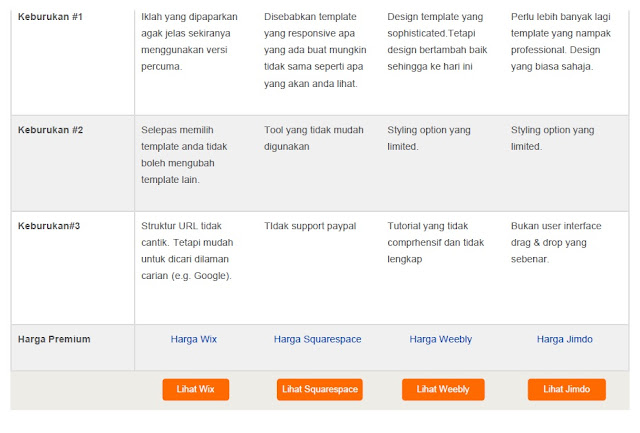Click the orange Lihat Wix button
Screen dimensions: 640x433
[x=196, y=389]
